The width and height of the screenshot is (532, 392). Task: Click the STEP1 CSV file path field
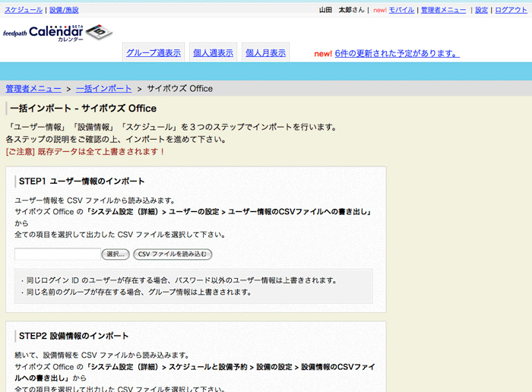point(57,254)
